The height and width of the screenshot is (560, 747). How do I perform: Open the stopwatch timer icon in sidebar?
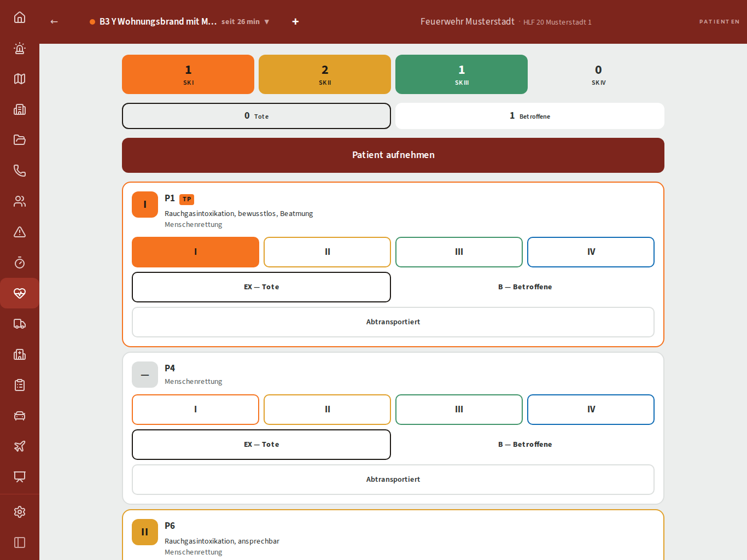[x=20, y=262]
